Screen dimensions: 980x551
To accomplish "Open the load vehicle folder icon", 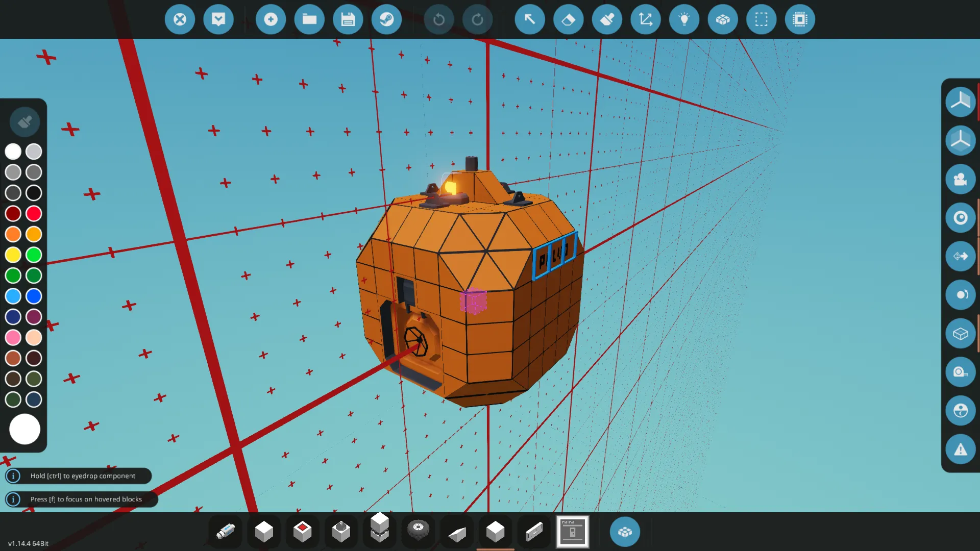I will point(309,19).
